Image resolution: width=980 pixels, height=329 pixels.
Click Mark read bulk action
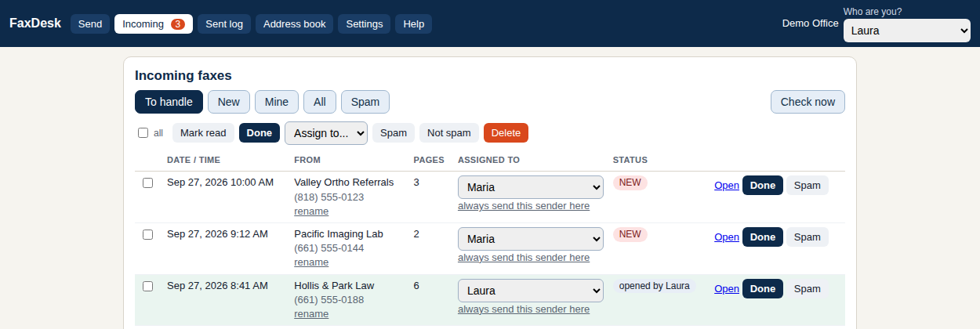pyautogui.click(x=203, y=133)
